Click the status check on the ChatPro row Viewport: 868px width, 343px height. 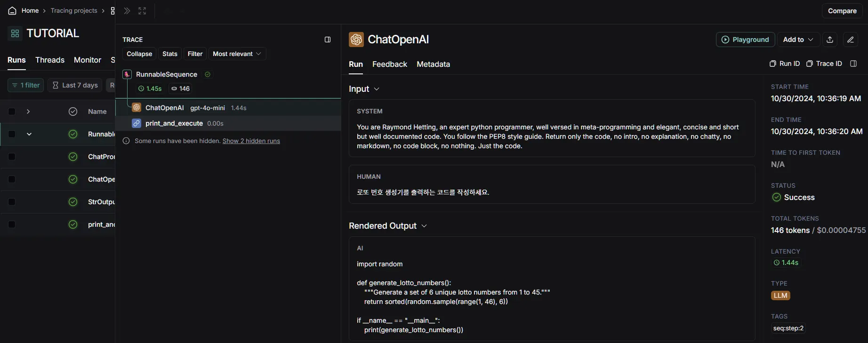[x=73, y=157]
